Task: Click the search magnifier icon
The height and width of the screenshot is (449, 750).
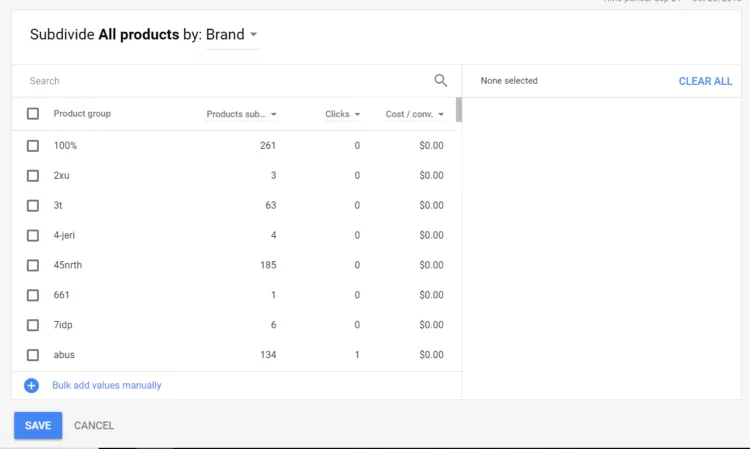Action: [x=441, y=80]
